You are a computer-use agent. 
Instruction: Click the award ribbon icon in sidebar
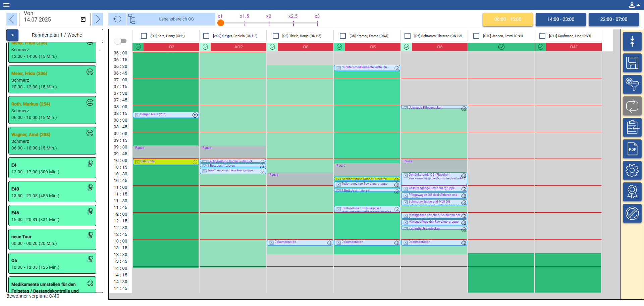632,192
